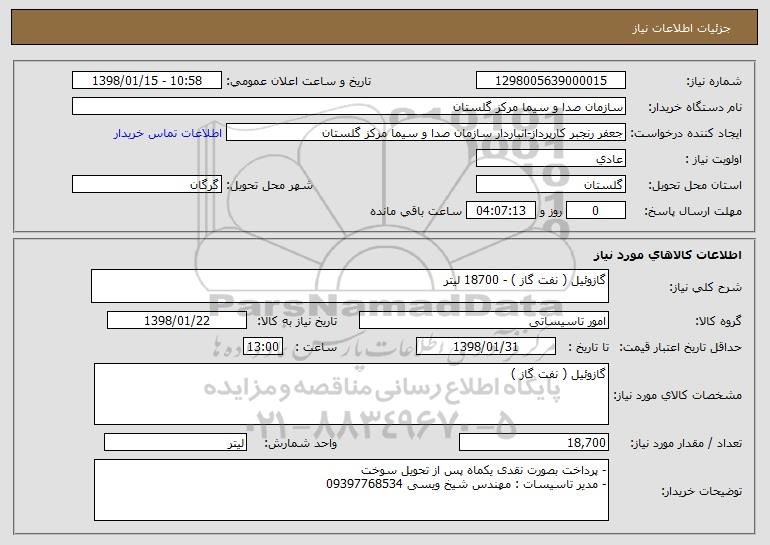
Task: Select the goods group field (امور تاسیساتی)
Action: pyautogui.click(x=484, y=321)
